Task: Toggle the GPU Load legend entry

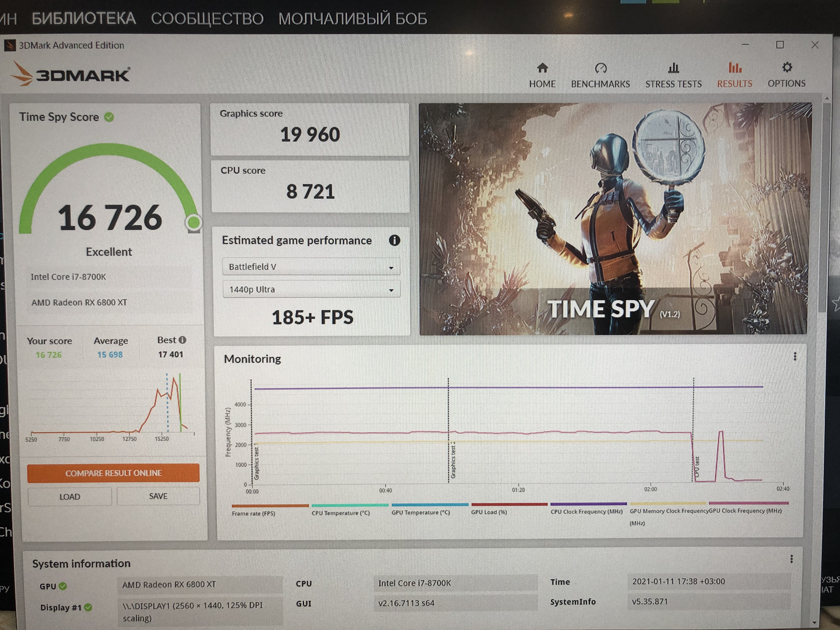Action: (489, 512)
